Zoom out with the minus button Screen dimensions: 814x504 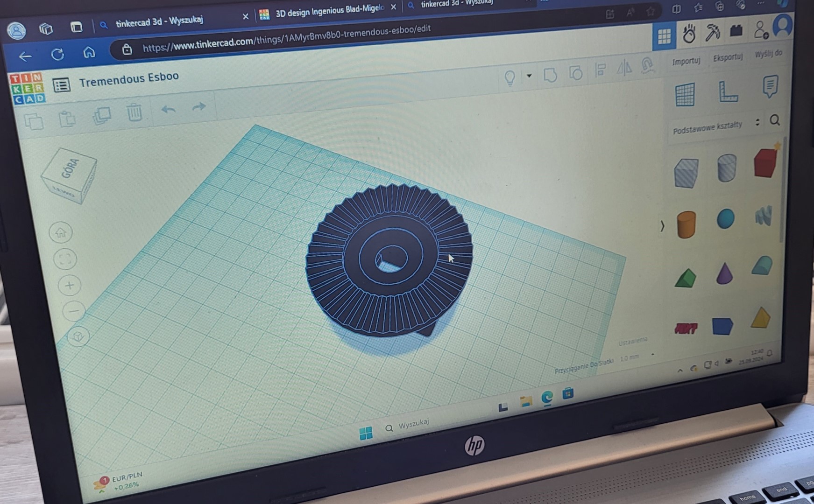pos(74,311)
